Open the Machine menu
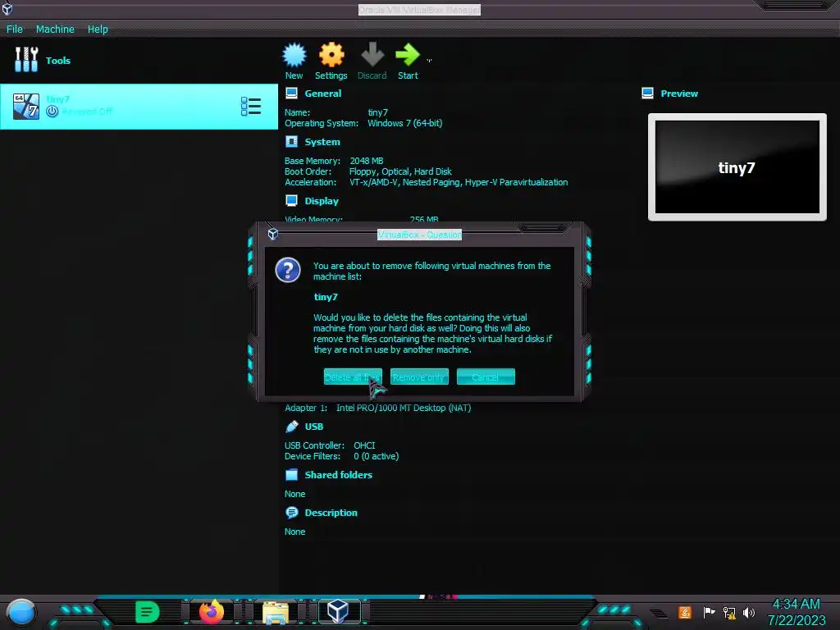Viewport: 840px width, 630px height. point(55,29)
